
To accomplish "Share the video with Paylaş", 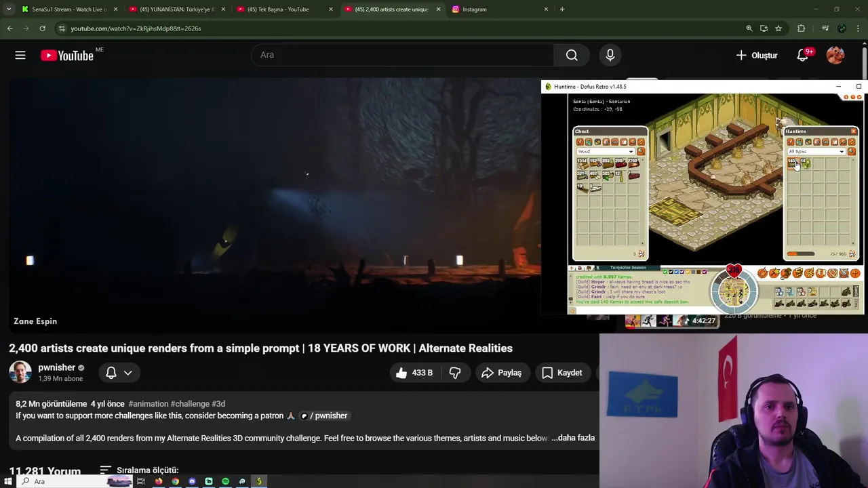I will [501, 373].
